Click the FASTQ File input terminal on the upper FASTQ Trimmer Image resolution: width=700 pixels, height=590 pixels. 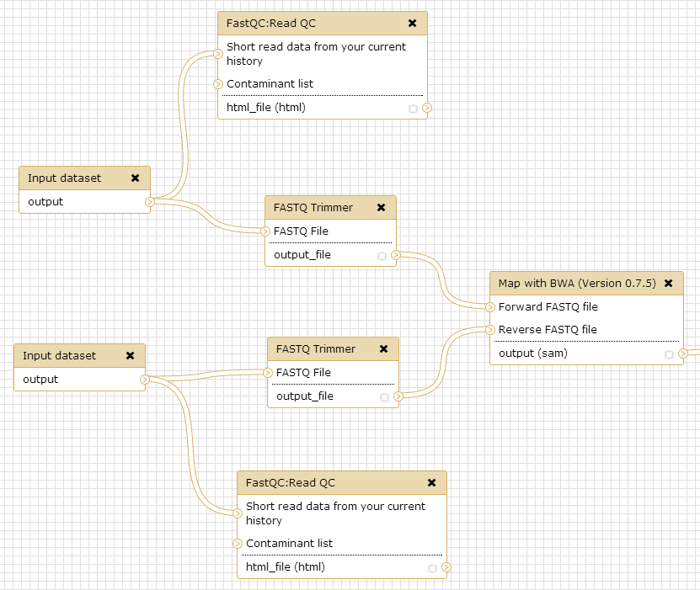[x=265, y=231]
